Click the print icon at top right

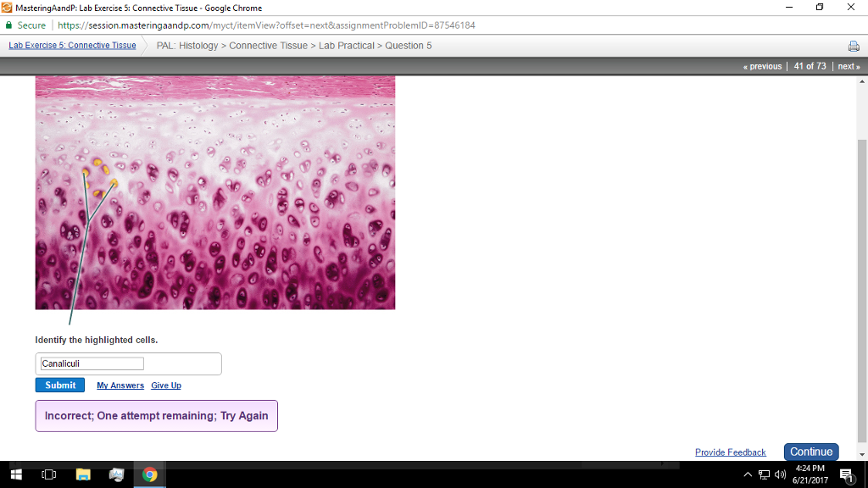pos(854,46)
